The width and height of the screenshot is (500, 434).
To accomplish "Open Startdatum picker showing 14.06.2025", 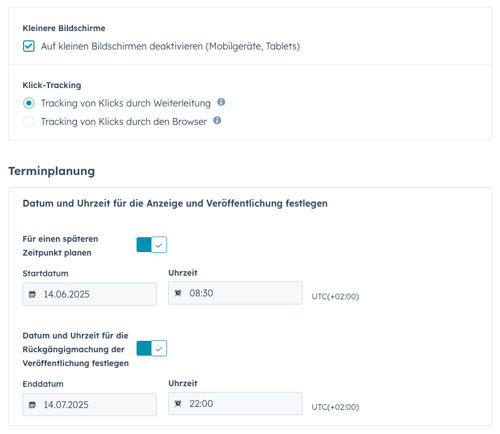I will pos(89,294).
